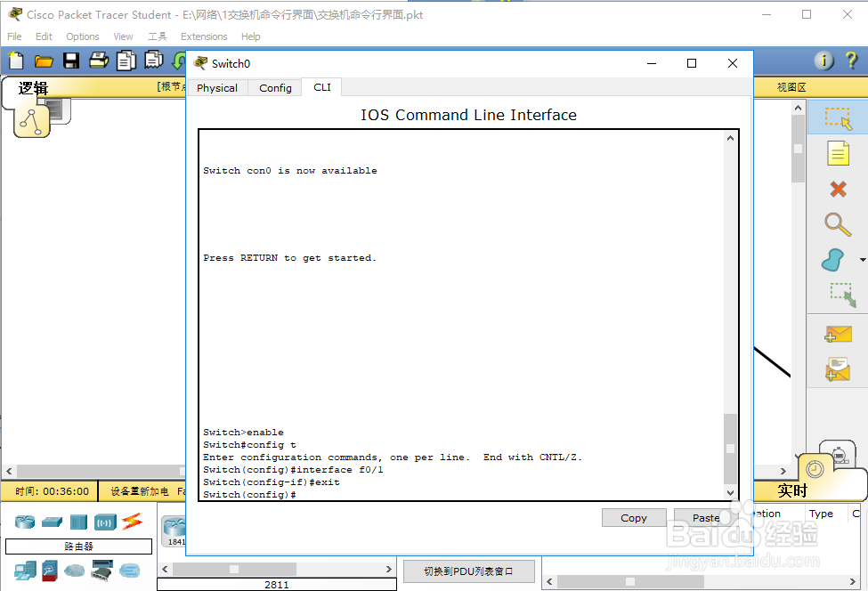868x591 pixels.
Task: Choose the Routers device category icon
Action: 25,522
